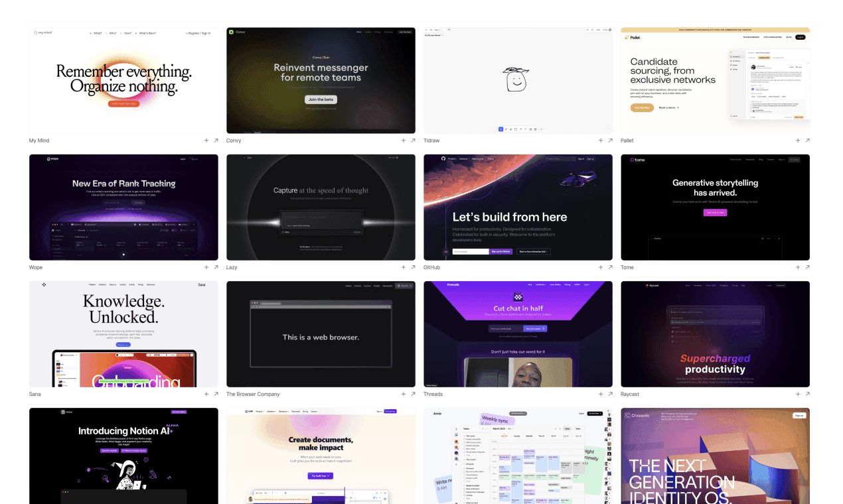Click the 'Raycast' title label
This screenshot has height=504, width=843.
point(630,394)
